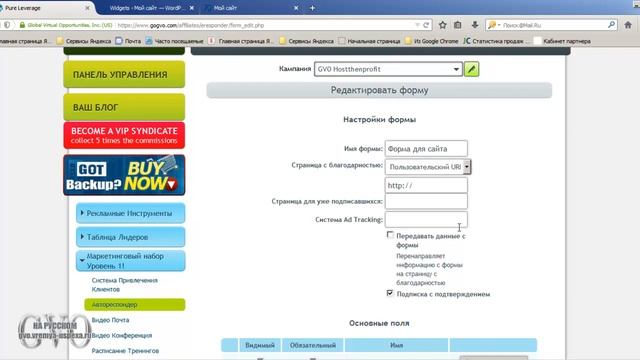Open the 'Начальная страница' bookmark

click(x=369, y=41)
